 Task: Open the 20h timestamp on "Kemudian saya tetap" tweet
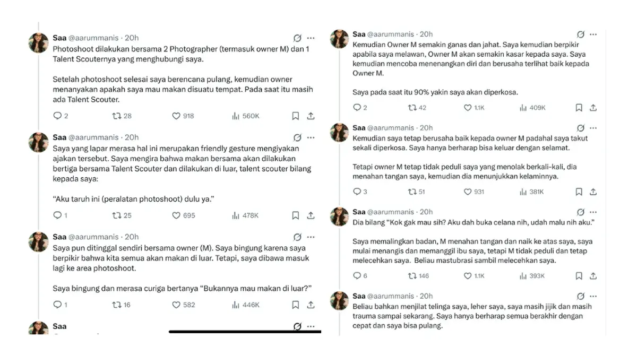(426, 128)
